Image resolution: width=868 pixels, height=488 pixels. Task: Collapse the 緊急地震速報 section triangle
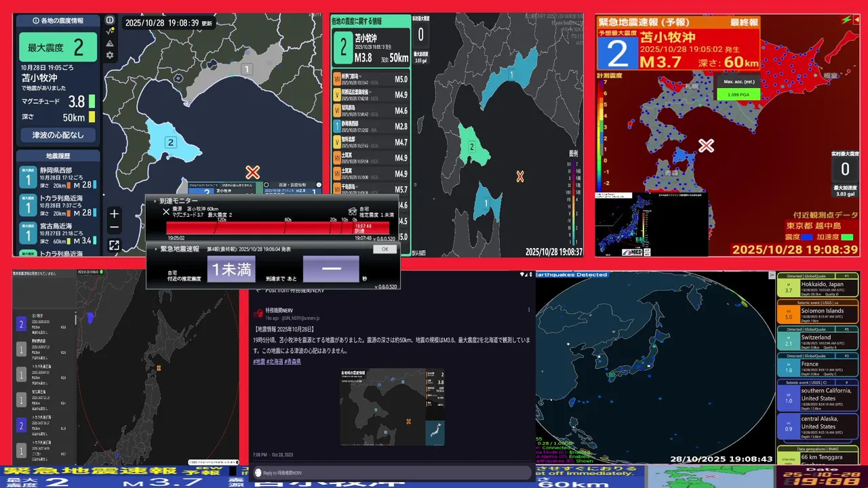(x=155, y=249)
